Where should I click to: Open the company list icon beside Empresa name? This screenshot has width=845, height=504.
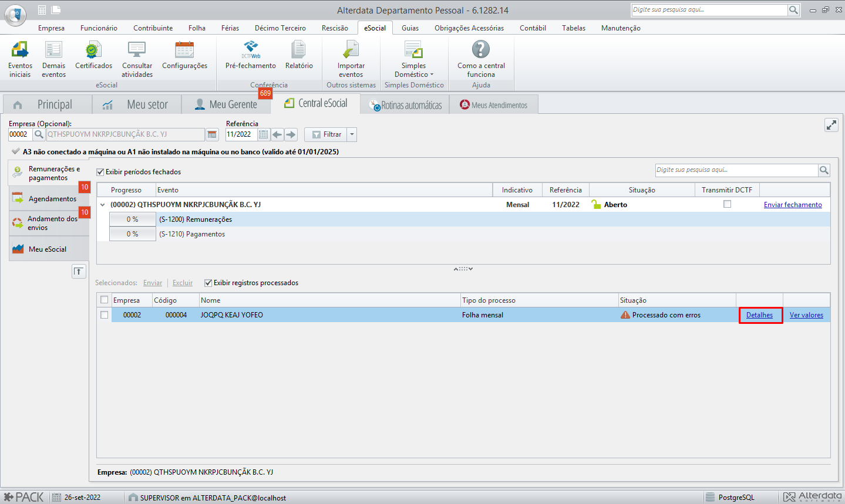tap(213, 134)
